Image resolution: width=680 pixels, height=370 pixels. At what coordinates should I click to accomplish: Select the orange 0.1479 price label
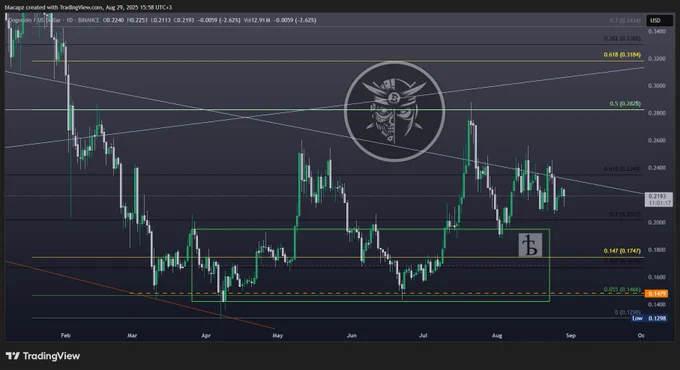pyautogui.click(x=656, y=294)
